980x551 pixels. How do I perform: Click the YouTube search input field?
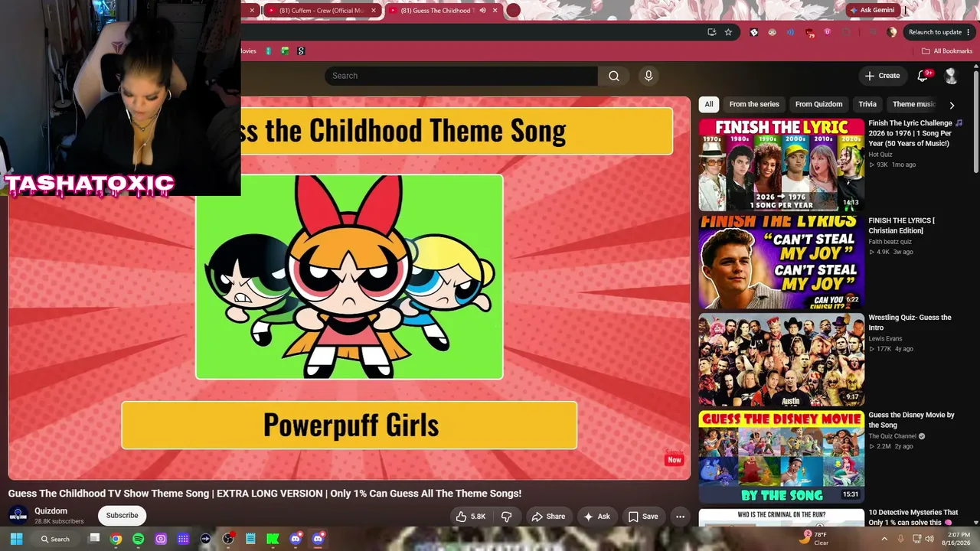click(461, 76)
